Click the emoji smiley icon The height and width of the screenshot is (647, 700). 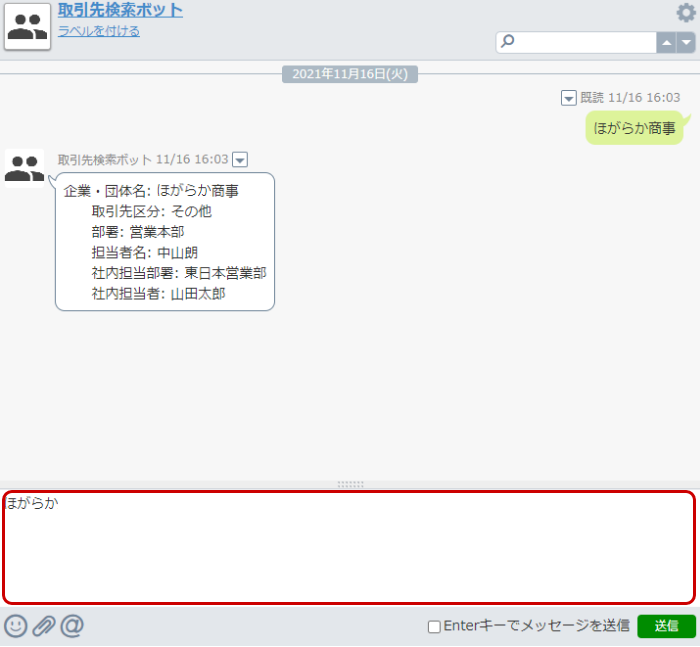coord(16,625)
